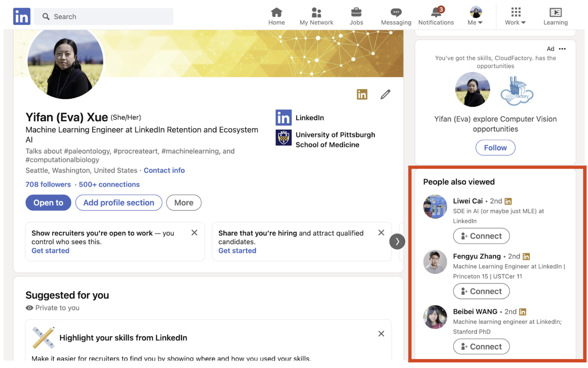Open the Learning nav icon
This screenshot has height=368, width=588.
coord(555,16)
